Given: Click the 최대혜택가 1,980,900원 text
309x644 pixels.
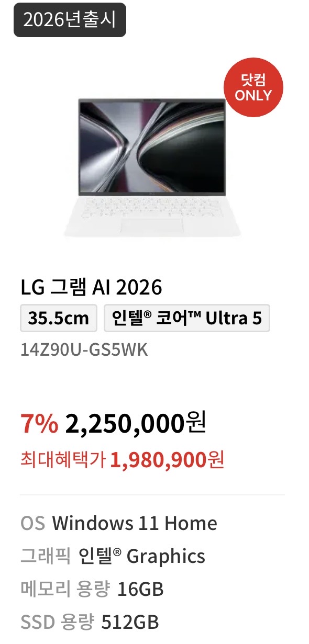Looking at the screenshot, I should pos(123,460).
